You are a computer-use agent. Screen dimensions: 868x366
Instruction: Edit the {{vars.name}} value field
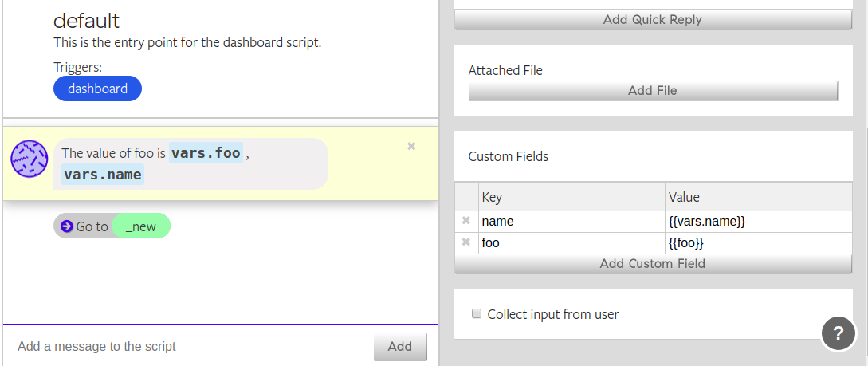[x=758, y=222]
